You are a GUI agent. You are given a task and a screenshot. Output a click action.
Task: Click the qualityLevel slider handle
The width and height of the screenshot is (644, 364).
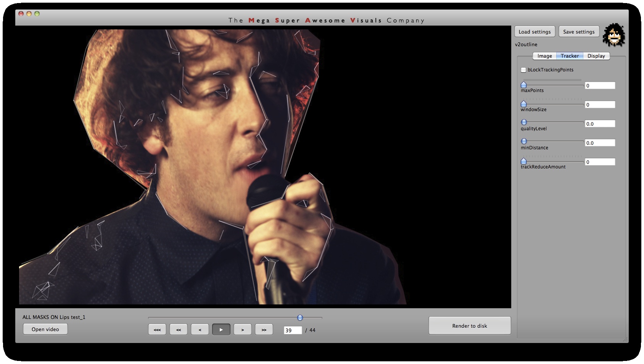point(524,122)
